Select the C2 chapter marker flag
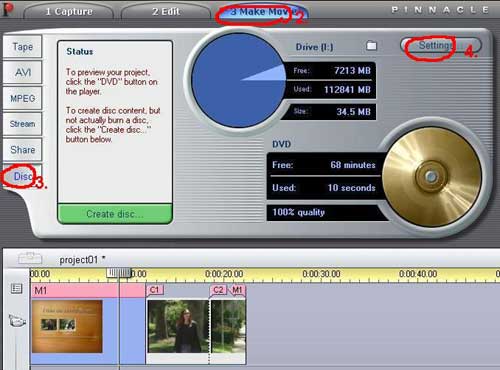The image size is (500, 370). (x=218, y=290)
